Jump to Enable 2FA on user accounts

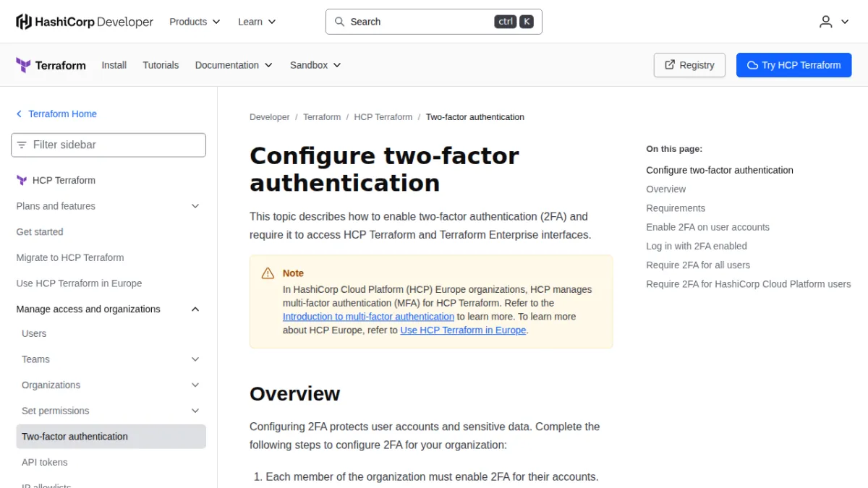coord(708,227)
